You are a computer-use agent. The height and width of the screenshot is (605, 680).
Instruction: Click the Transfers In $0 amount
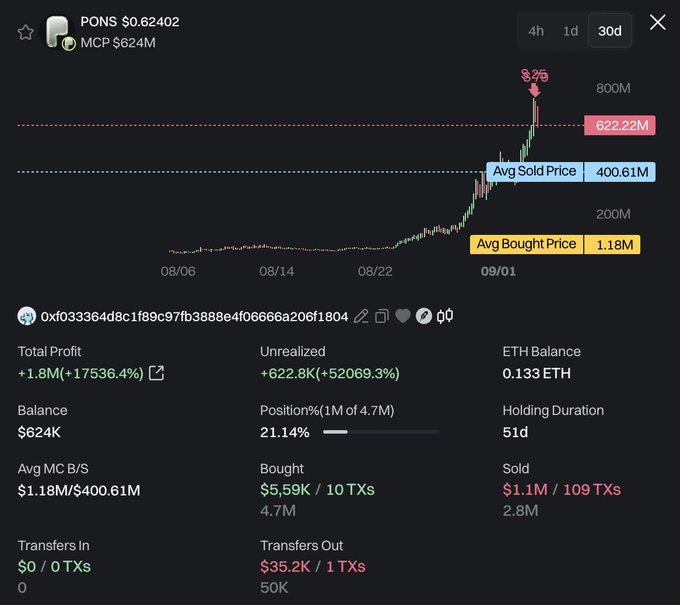coord(26,566)
